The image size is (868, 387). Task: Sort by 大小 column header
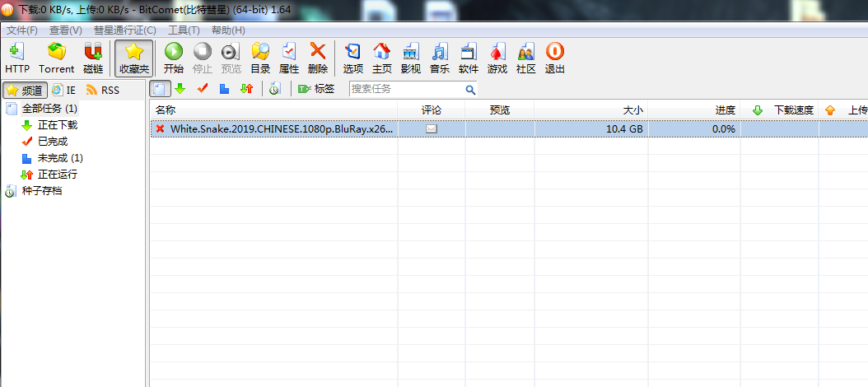(591, 110)
